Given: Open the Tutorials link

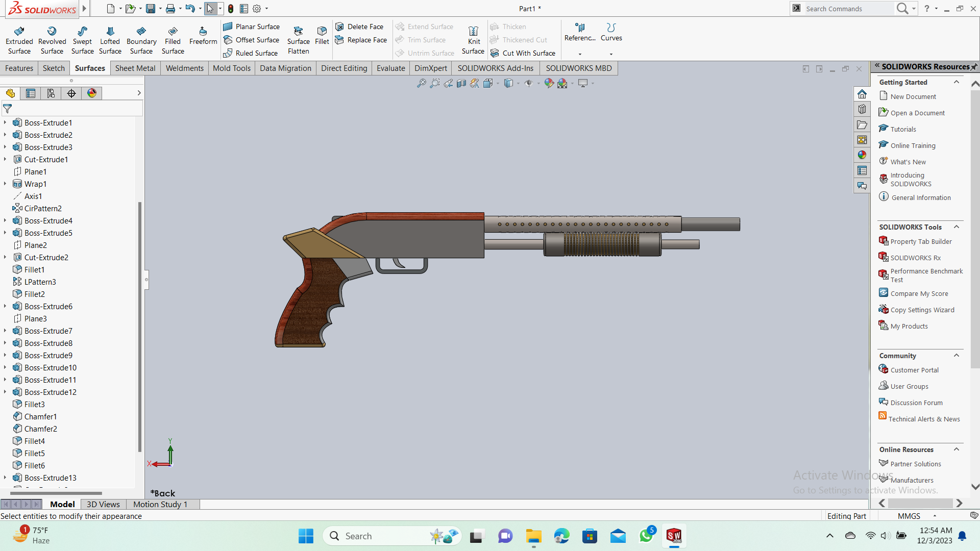Looking at the screenshot, I should (x=903, y=129).
